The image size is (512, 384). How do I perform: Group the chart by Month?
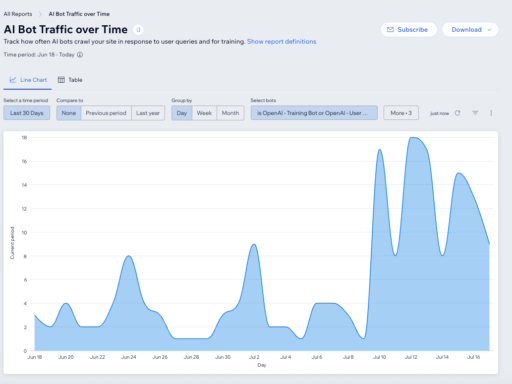click(230, 113)
